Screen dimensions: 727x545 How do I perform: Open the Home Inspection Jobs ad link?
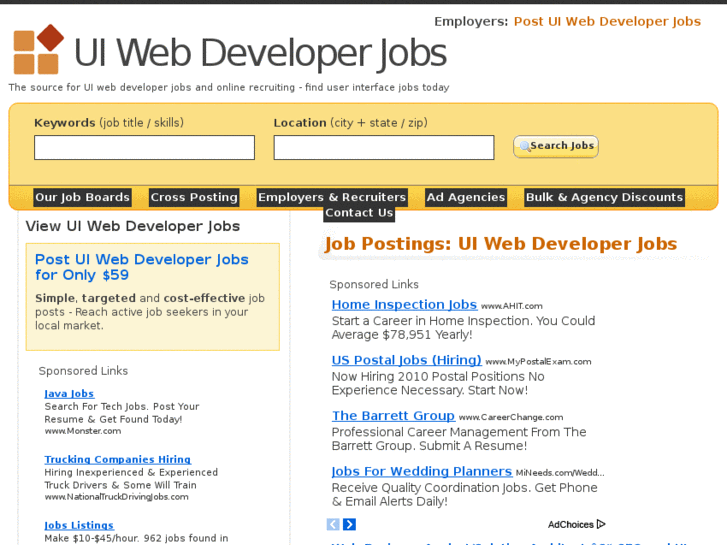pyautogui.click(x=404, y=305)
